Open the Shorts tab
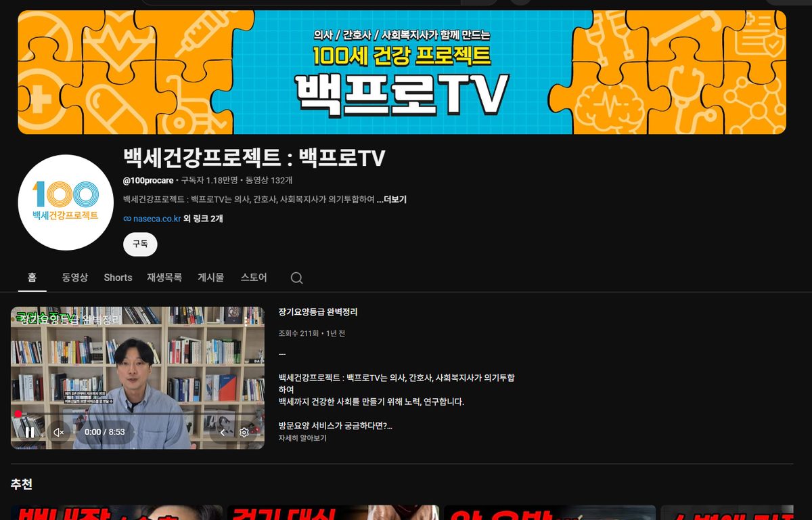The width and height of the screenshot is (812, 520). coord(118,278)
